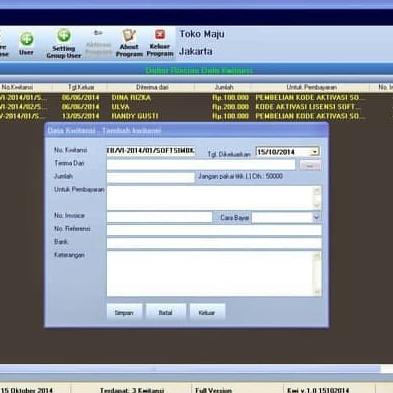Click KODE AKTIVASI LISENSI SOFT... cell
The height and width of the screenshot is (393, 393).
tap(308, 107)
